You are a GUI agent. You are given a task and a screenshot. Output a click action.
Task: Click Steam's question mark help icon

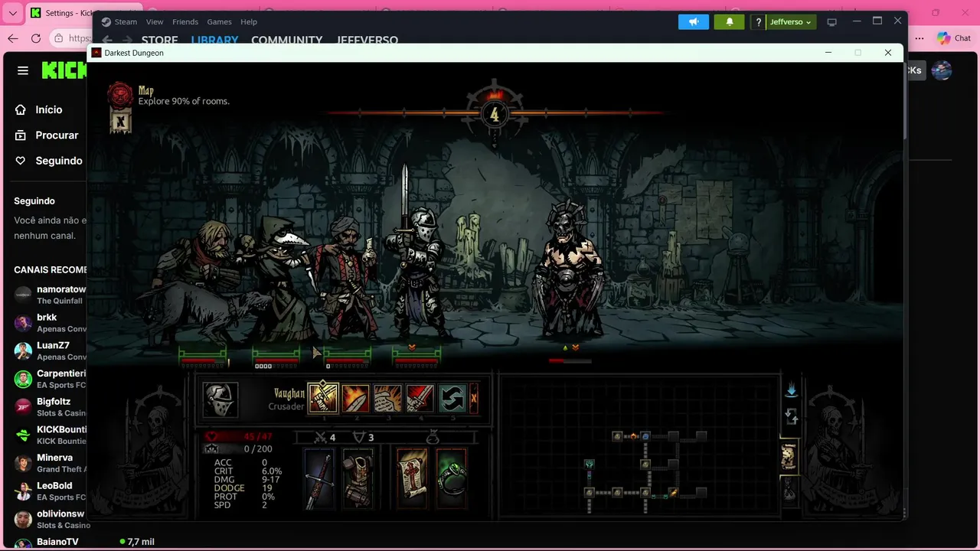758,22
